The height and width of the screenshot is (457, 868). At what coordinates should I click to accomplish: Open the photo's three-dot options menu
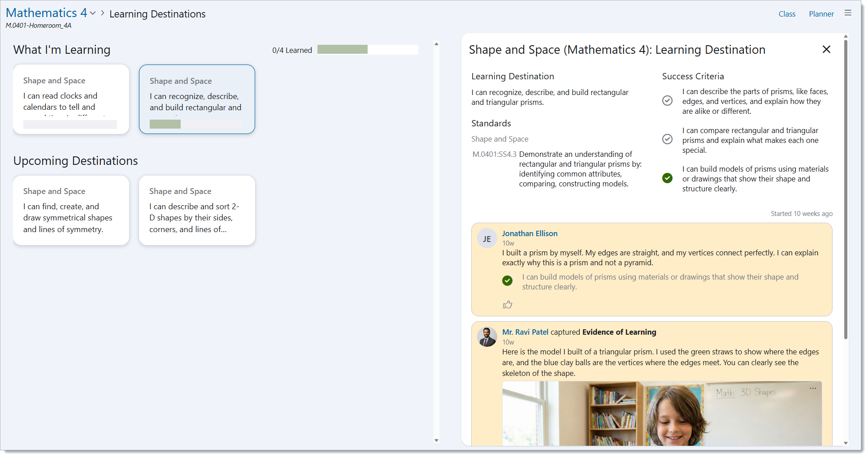pos(812,388)
